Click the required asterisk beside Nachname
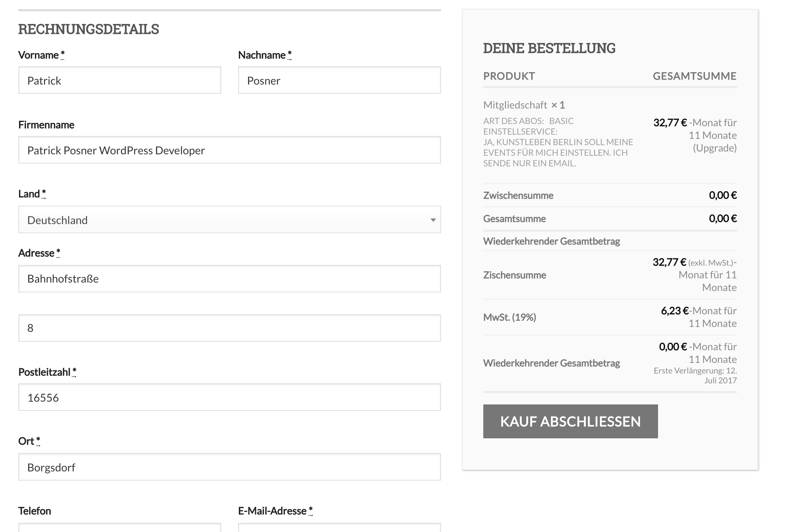794x532 pixels. [289, 55]
